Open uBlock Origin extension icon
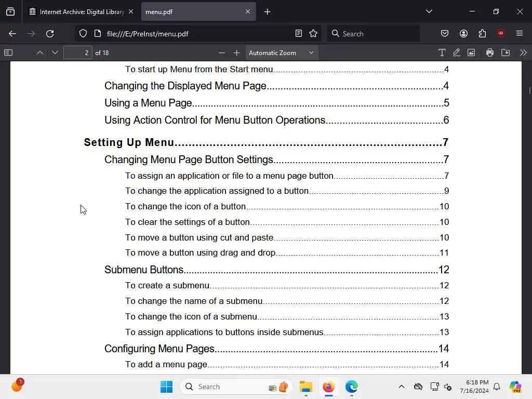 [501, 33]
